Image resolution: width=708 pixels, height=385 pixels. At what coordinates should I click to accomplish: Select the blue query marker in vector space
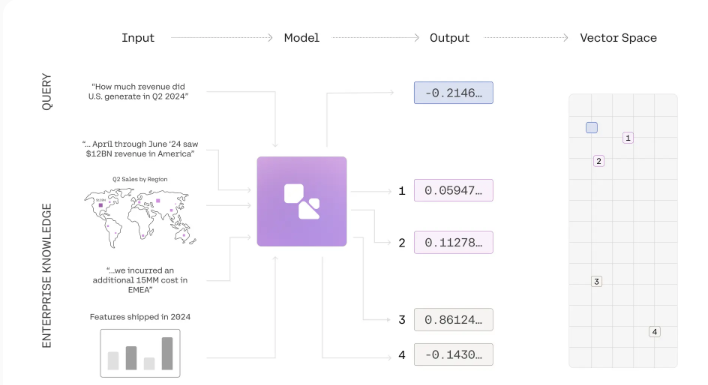coord(592,128)
